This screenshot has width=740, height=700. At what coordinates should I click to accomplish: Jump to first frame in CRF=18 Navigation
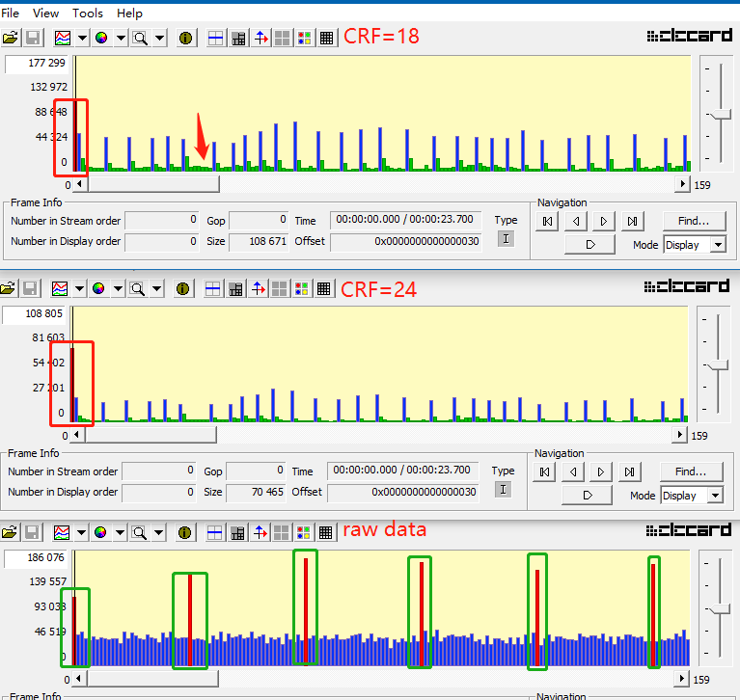(547, 221)
